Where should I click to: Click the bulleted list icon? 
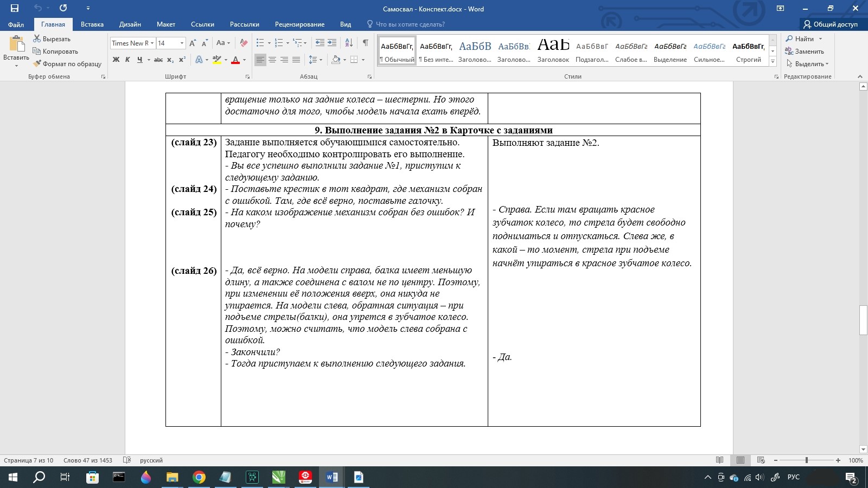[260, 43]
